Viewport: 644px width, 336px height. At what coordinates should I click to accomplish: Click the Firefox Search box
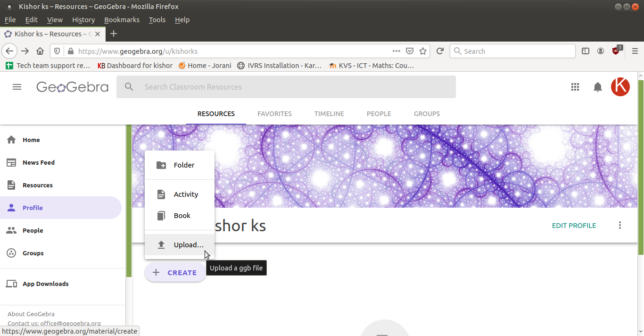(x=512, y=51)
